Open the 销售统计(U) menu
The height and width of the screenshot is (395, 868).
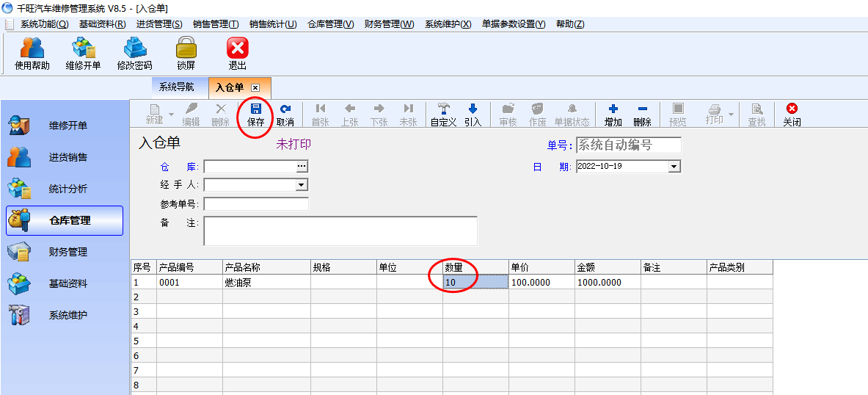coord(273,24)
